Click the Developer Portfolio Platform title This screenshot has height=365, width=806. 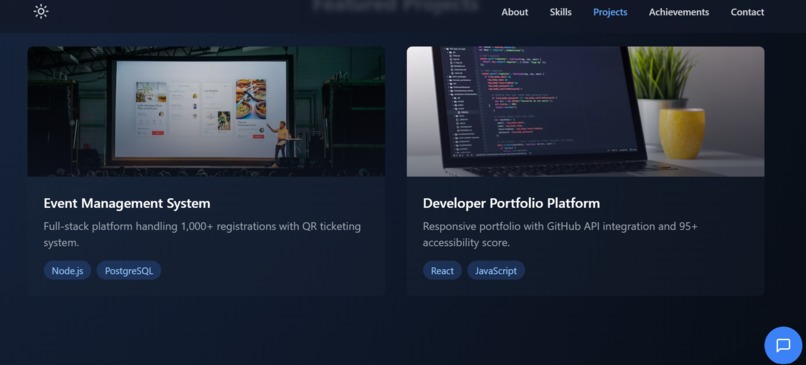[x=511, y=203]
